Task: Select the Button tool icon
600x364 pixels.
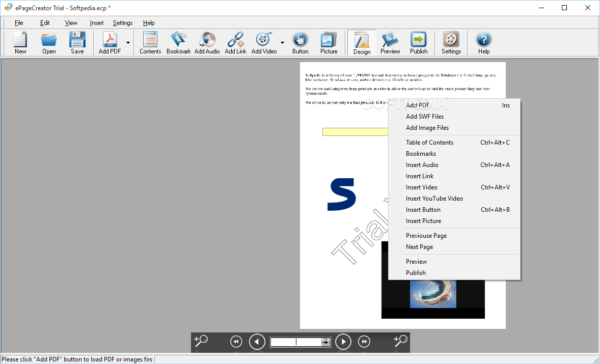Action: coord(301,43)
